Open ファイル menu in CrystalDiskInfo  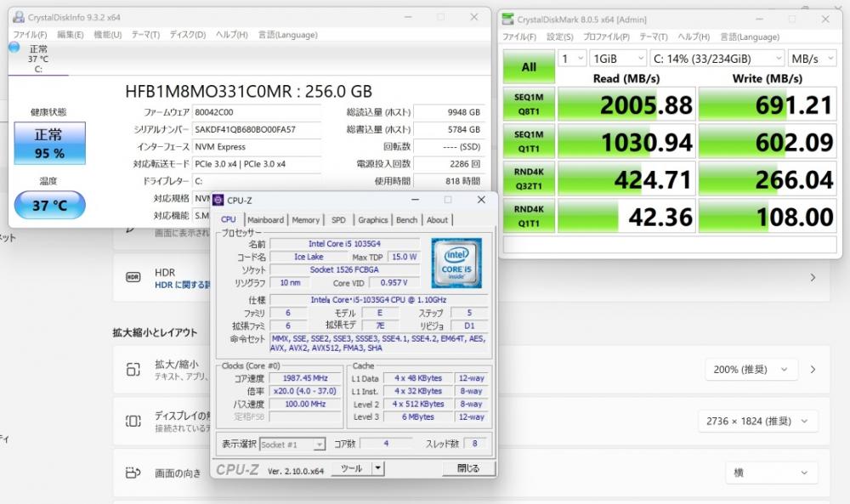tap(30, 35)
